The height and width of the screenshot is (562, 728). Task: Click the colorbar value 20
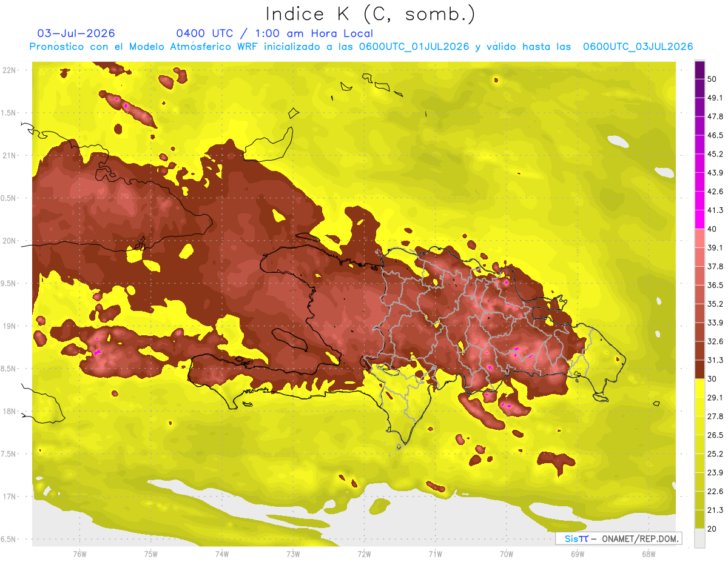[x=712, y=529]
